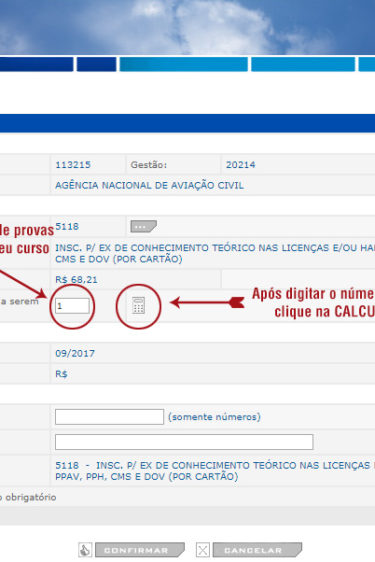Click the sky banner image
Viewport: 375px width, 562px height.
[x=188, y=27]
